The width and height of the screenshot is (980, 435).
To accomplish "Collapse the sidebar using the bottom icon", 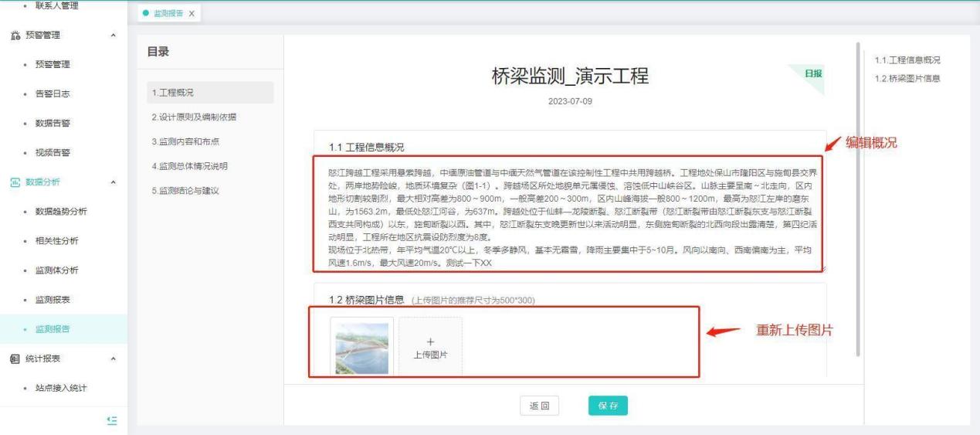I will pos(112,420).
